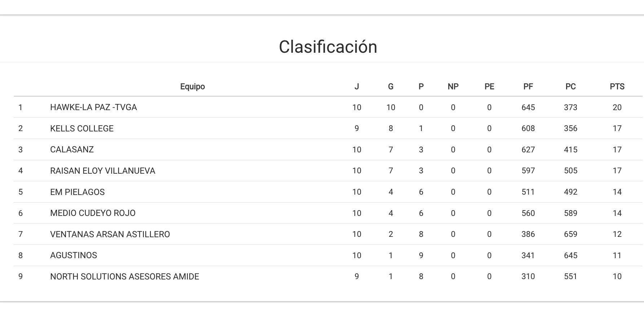
Task: Click the RAISAN ELOY VILLANUEVA team name
Action: pyautogui.click(x=102, y=171)
